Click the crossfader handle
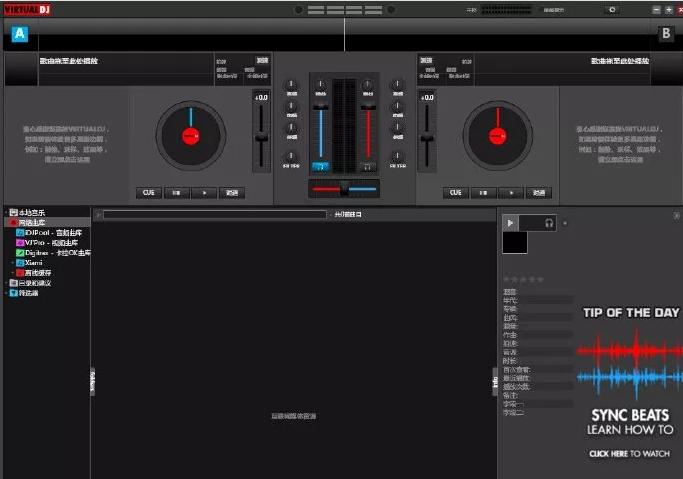The width and height of the screenshot is (683, 479). click(344, 189)
